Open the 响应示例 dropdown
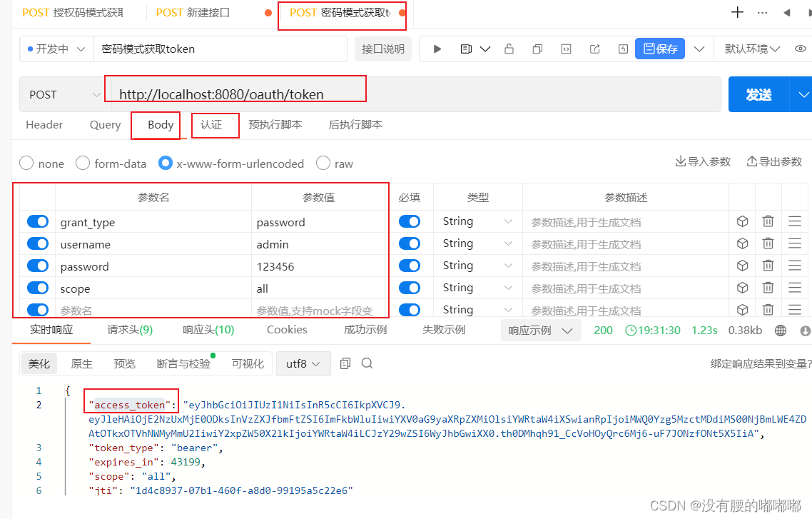 tap(540, 331)
